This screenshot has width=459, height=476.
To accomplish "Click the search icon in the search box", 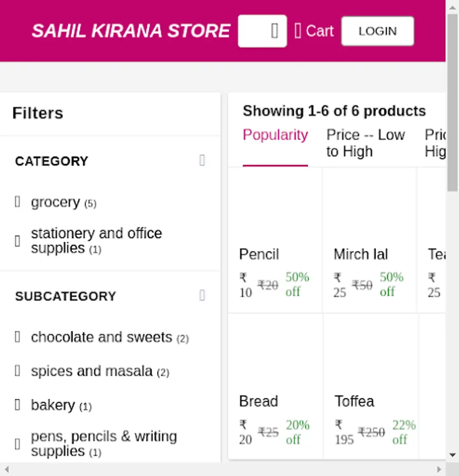I will [274, 31].
